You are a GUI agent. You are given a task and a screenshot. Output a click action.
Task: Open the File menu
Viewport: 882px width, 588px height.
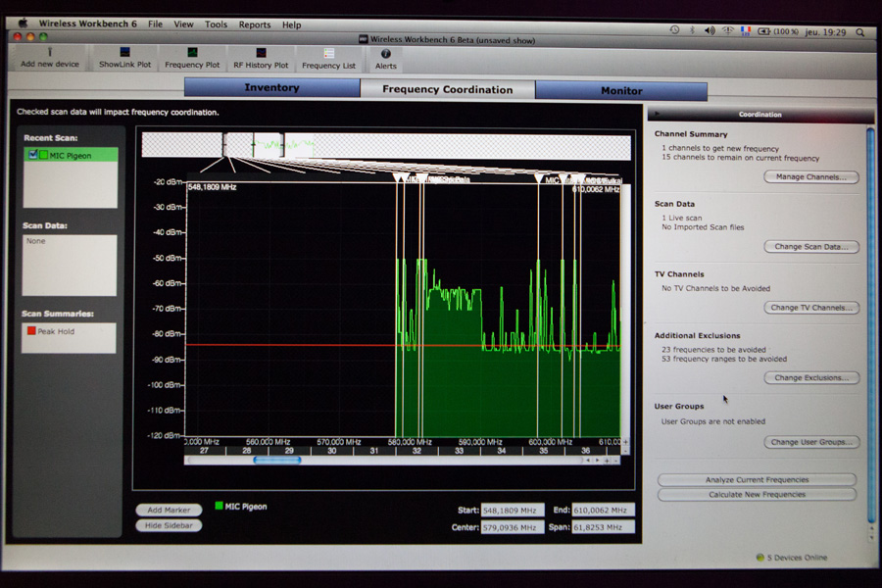point(155,24)
